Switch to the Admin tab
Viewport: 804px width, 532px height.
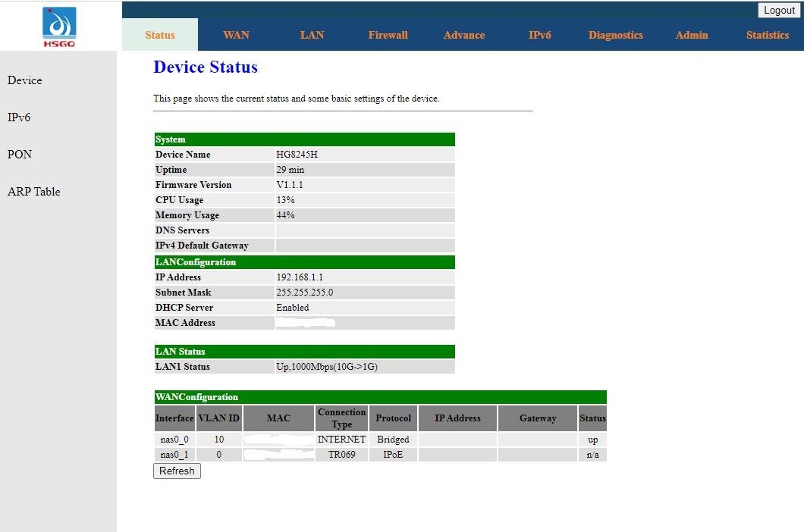click(x=691, y=35)
